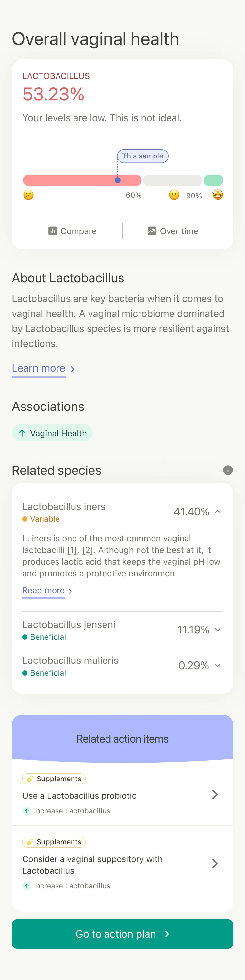The width and height of the screenshot is (245, 980).
Task: Switch to the Over time view
Action: (x=172, y=231)
